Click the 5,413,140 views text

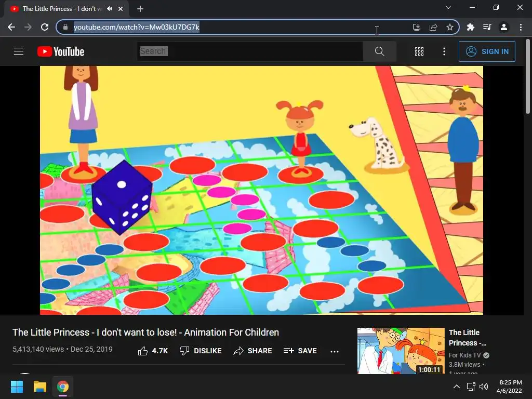coord(38,349)
